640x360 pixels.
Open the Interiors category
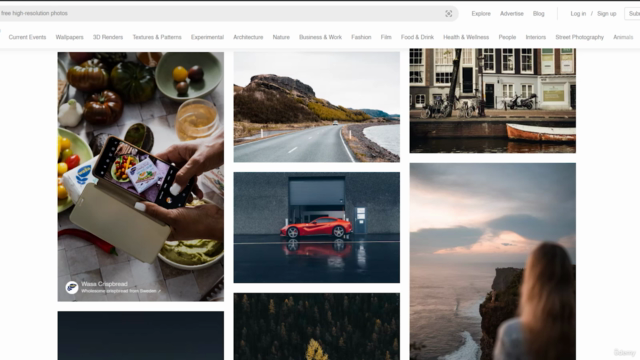536,37
